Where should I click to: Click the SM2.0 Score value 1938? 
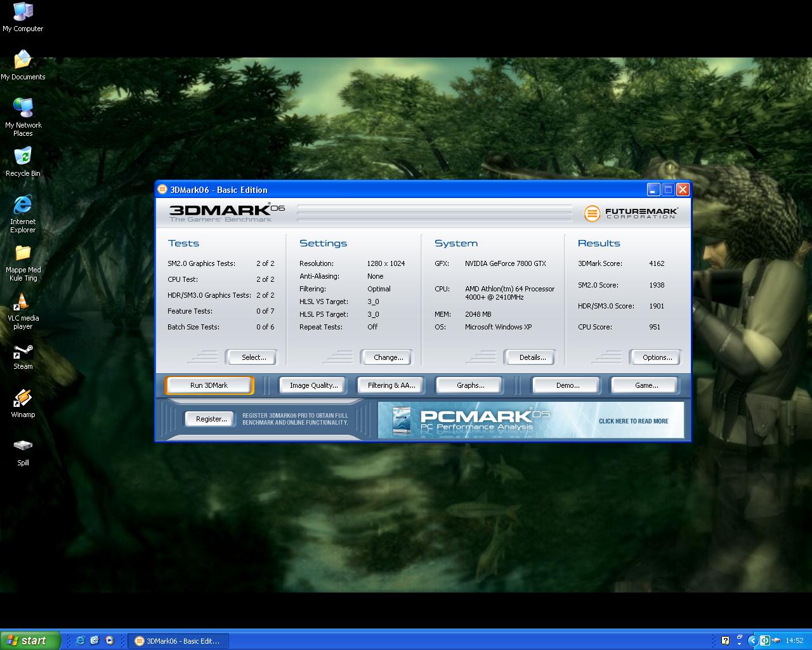pyautogui.click(x=657, y=285)
